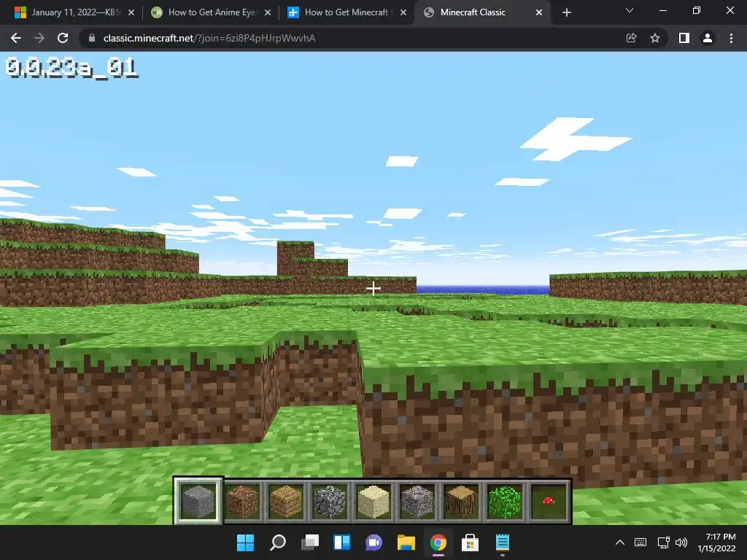747x560 pixels.
Task: Open the tab search dropdown
Action: [630, 11]
